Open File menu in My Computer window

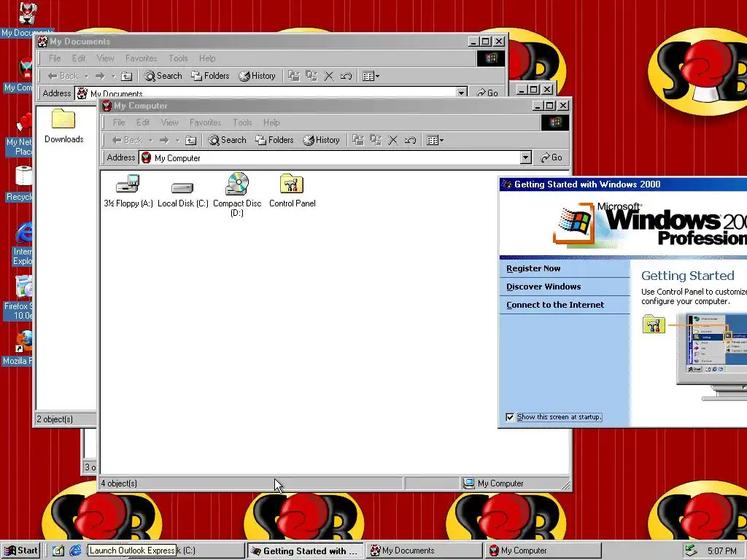tap(119, 122)
